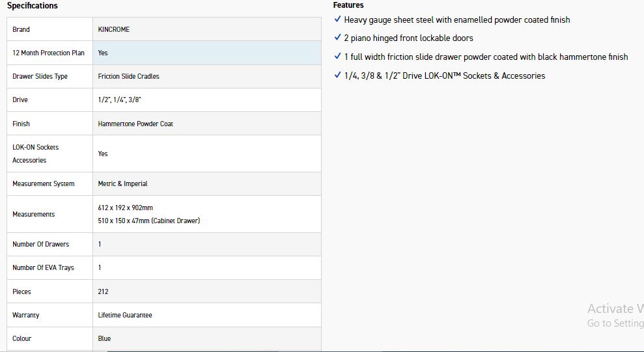Viewport: 644px width, 352px height.
Task: Click the Cabinet Drawer dimensions line
Action: click(148, 221)
